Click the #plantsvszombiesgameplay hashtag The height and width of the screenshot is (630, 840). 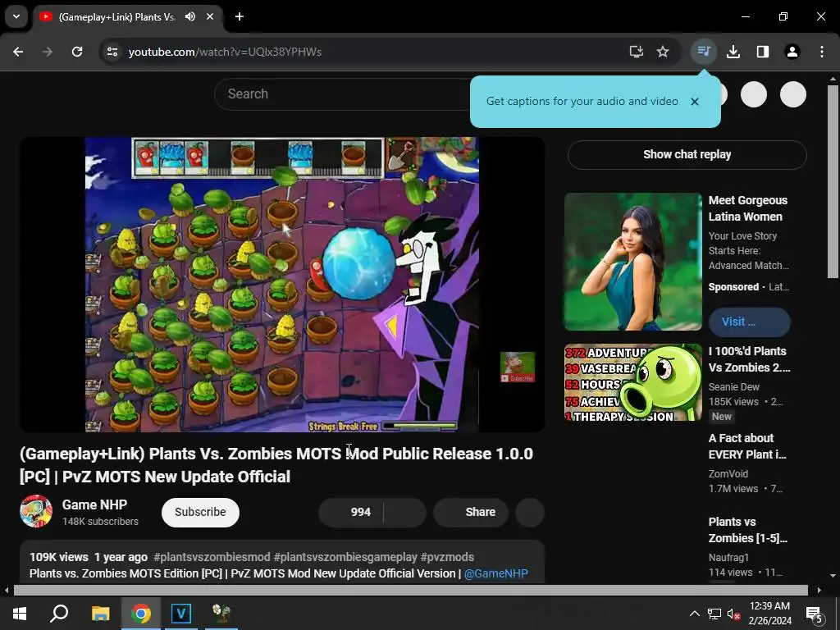click(x=345, y=557)
